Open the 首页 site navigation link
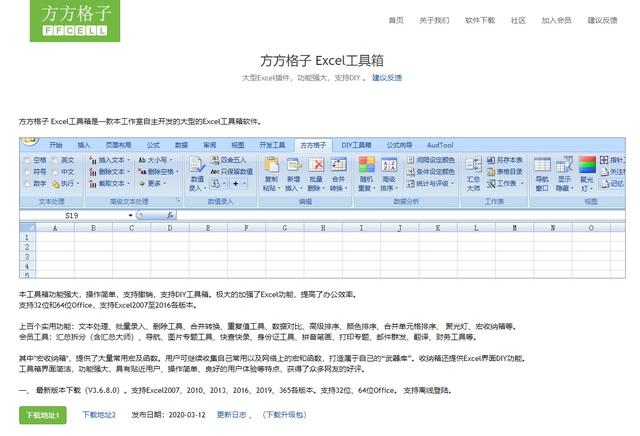The image size is (640, 436). (396, 20)
